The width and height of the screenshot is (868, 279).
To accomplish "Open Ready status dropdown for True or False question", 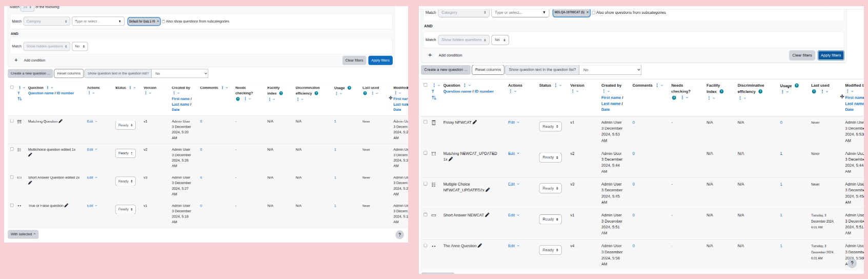I will click(x=126, y=209).
